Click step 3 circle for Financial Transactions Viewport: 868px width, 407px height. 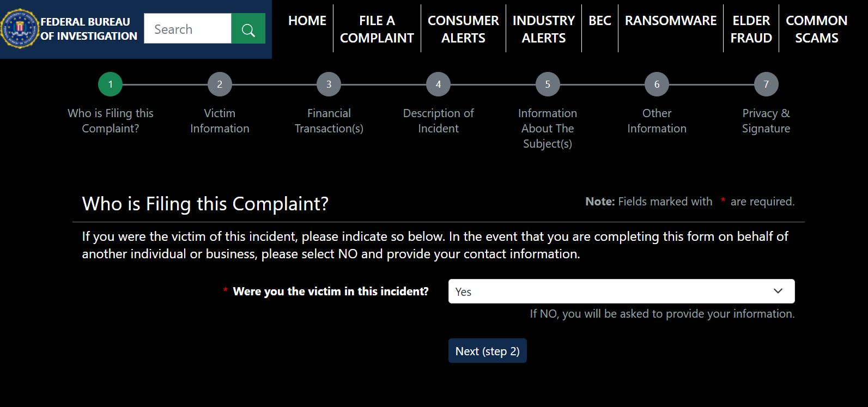pos(329,84)
